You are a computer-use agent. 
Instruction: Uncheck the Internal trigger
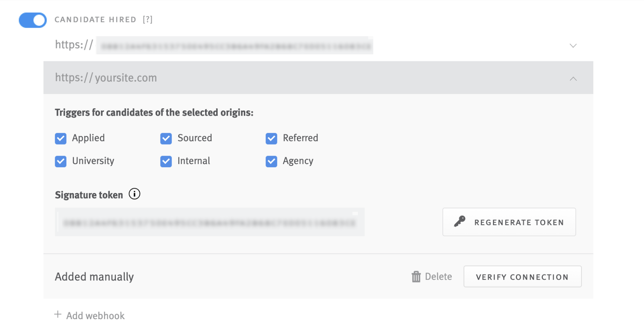(x=166, y=161)
